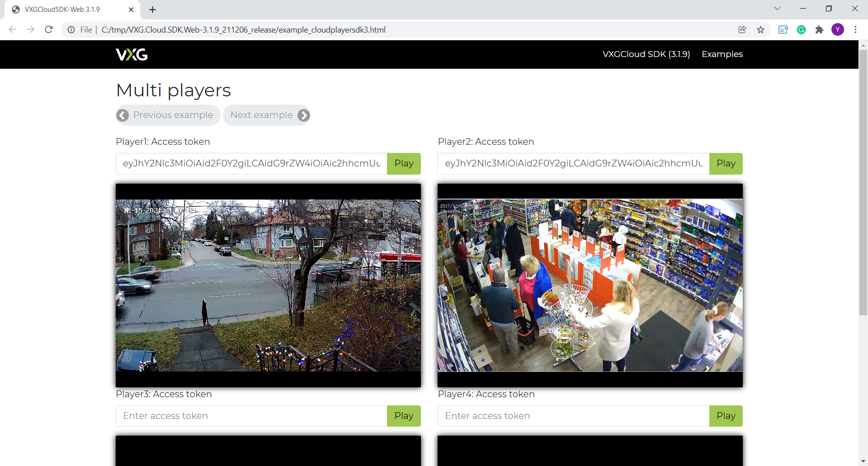Screen dimensions: 868x466
Task: Open the tab search dropdown arrow
Action: pyautogui.click(x=777, y=9)
